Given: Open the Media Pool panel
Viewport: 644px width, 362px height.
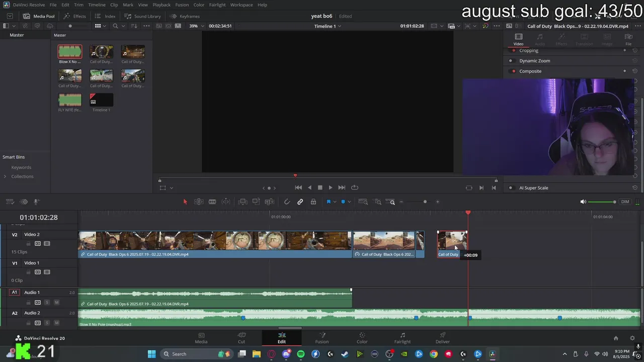Looking at the screenshot, I should (39, 16).
